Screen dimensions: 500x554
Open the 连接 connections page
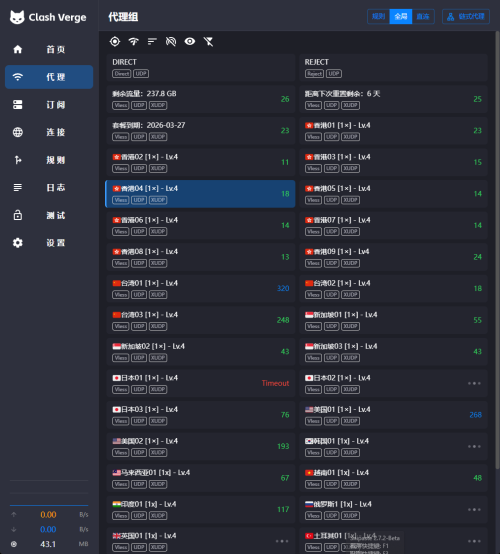click(x=49, y=132)
